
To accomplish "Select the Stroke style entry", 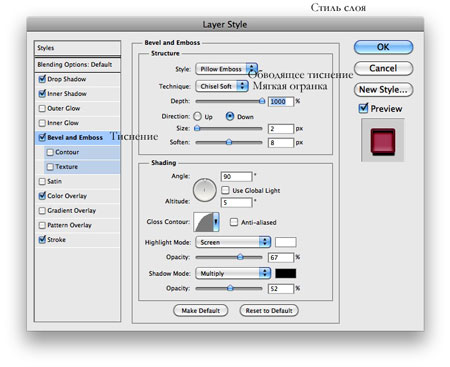I will pyautogui.click(x=77, y=239).
